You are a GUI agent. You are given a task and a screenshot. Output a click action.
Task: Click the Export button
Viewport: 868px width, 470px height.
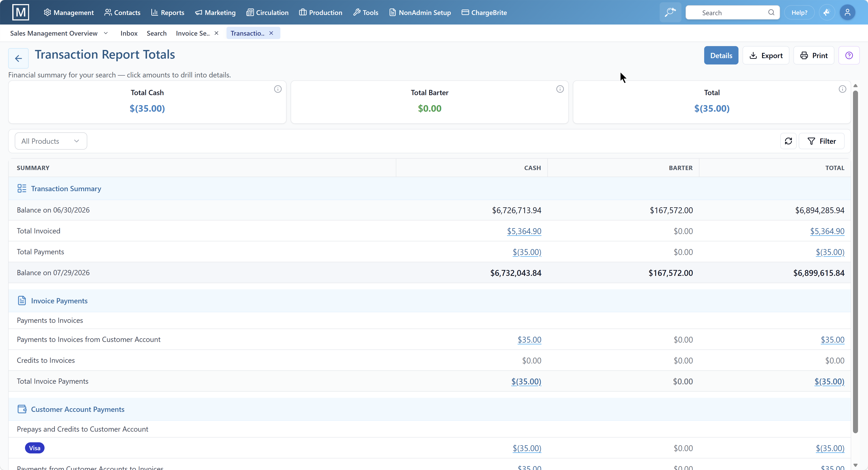[766, 55]
